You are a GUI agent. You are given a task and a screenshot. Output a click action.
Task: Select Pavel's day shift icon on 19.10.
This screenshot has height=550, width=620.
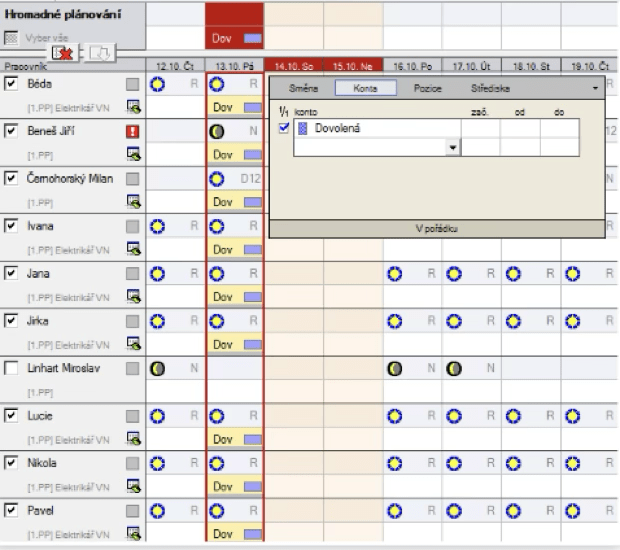(573, 511)
